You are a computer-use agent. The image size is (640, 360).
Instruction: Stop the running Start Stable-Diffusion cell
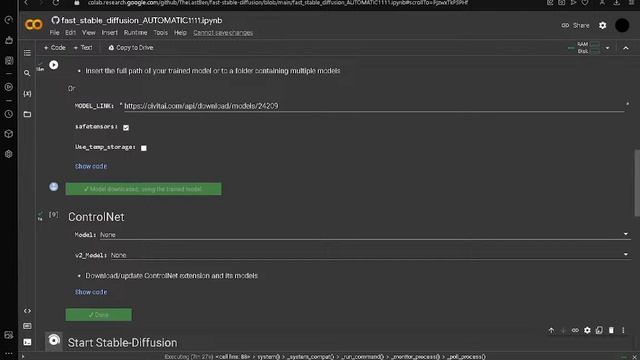coord(53,340)
